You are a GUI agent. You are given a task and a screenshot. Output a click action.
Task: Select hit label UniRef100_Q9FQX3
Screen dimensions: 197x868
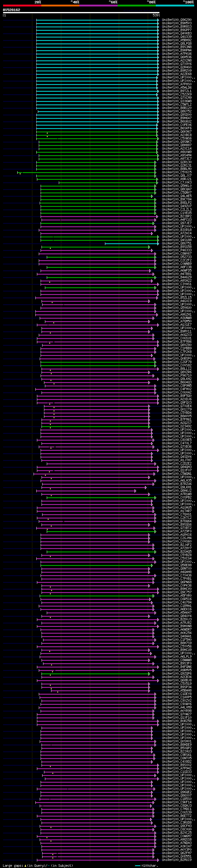click(x=177, y=403)
